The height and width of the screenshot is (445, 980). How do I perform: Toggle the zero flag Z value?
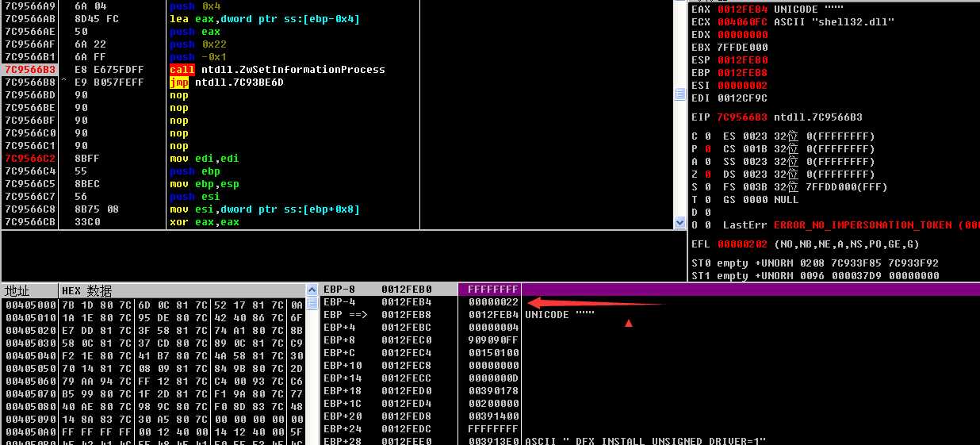706,175
